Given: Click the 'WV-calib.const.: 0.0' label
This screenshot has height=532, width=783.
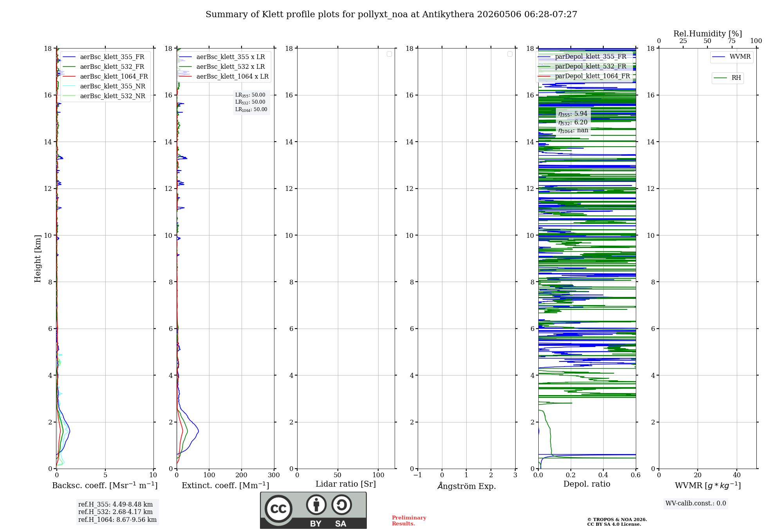Looking at the screenshot, I should pos(696,503).
